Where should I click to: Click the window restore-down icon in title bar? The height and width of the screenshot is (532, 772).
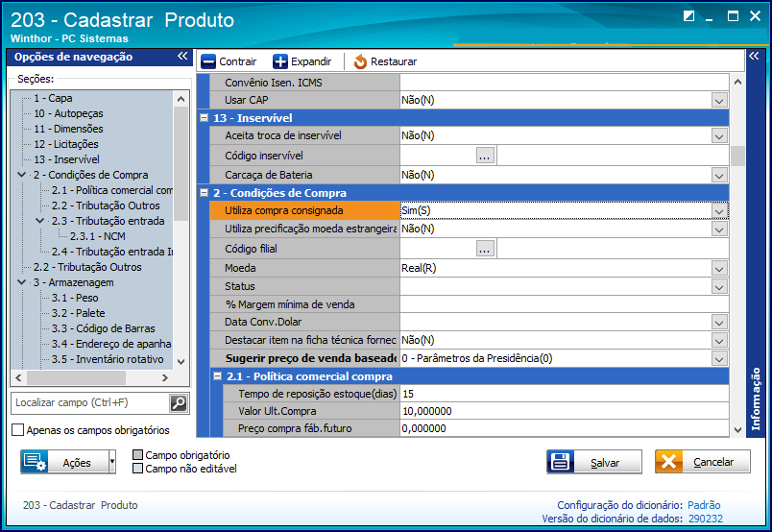688,16
